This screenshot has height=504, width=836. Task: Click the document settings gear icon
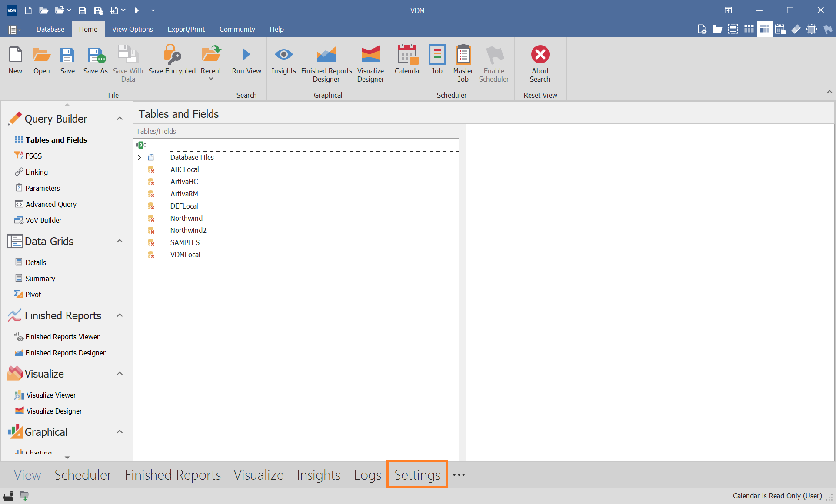click(702, 29)
